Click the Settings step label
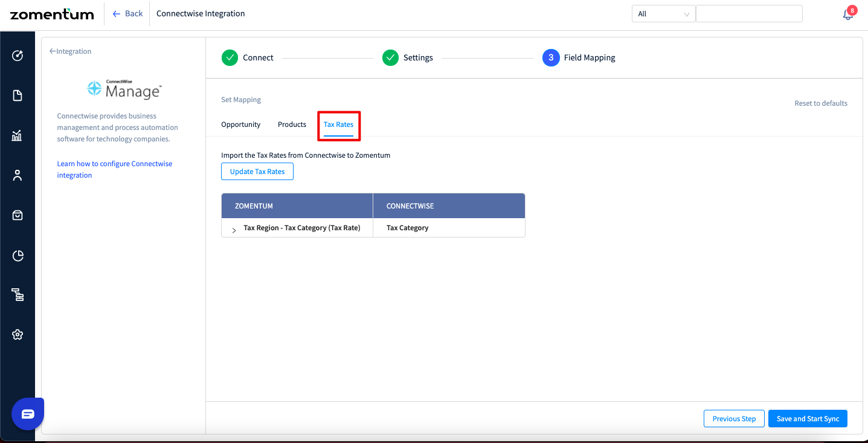The image size is (868, 443). (418, 58)
